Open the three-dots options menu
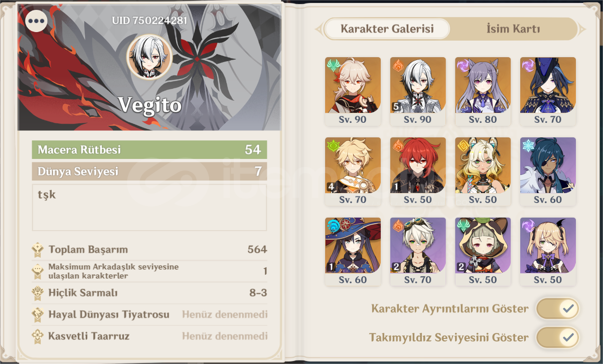Screen dimensions: 603x364 point(36,21)
